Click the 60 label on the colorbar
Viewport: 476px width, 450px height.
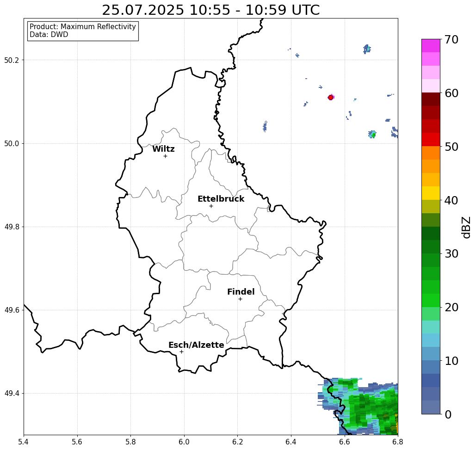pos(451,93)
